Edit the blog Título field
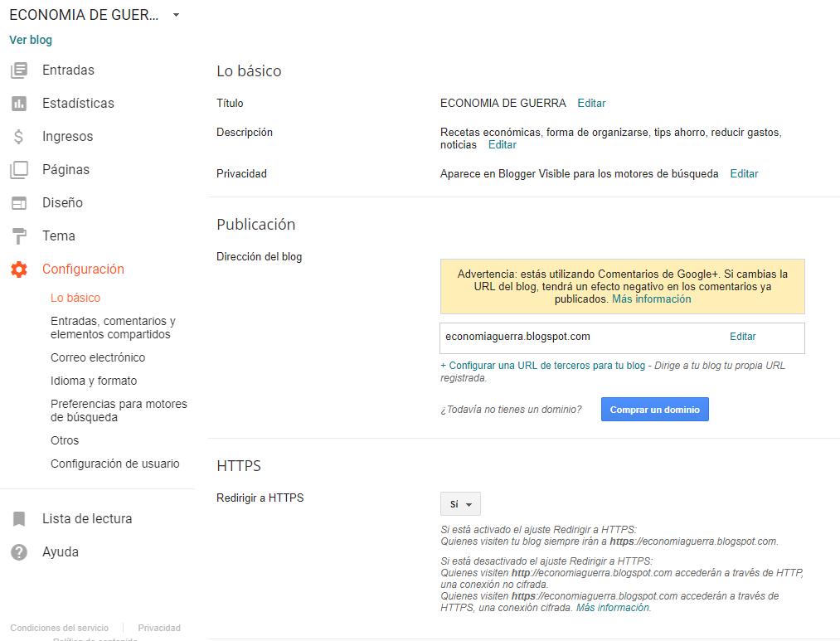This screenshot has height=641, width=840. coord(591,103)
